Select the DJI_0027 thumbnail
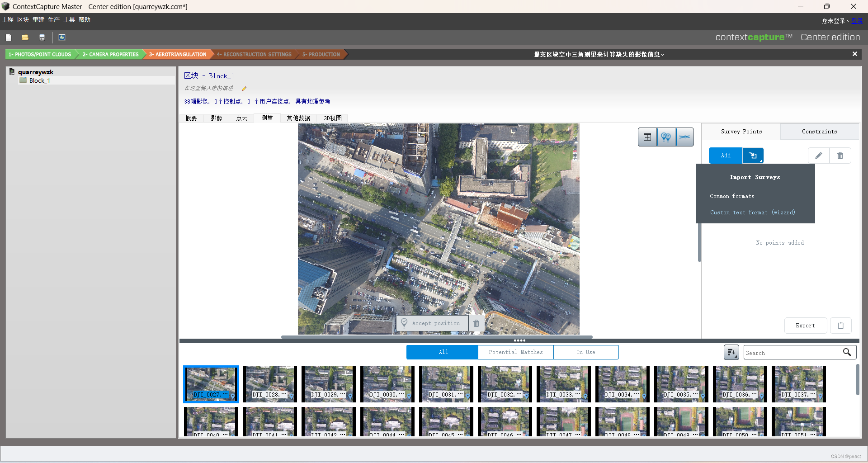This screenshot has width=868, height=463. coord(211,384)
